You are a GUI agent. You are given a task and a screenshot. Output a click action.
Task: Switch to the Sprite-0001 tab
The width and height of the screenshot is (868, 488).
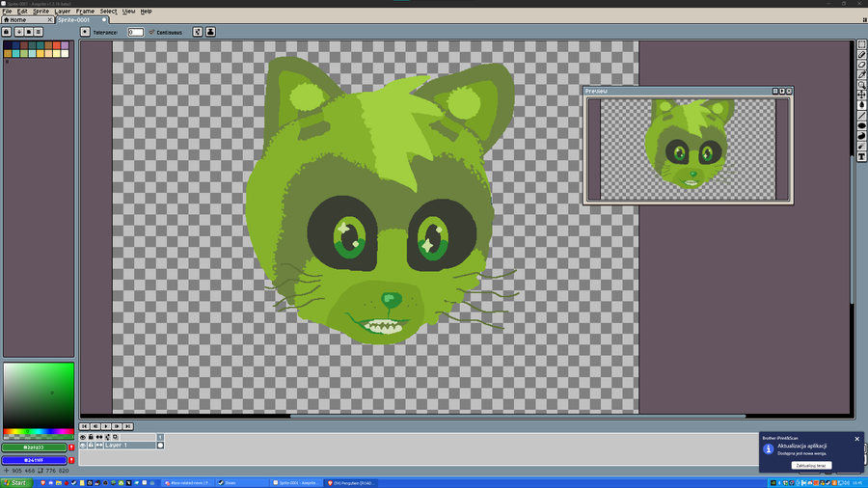(x=82, y=20)
